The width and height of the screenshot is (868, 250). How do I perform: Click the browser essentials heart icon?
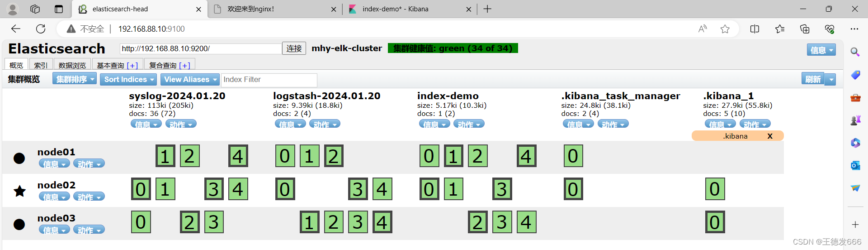point(830,29)
